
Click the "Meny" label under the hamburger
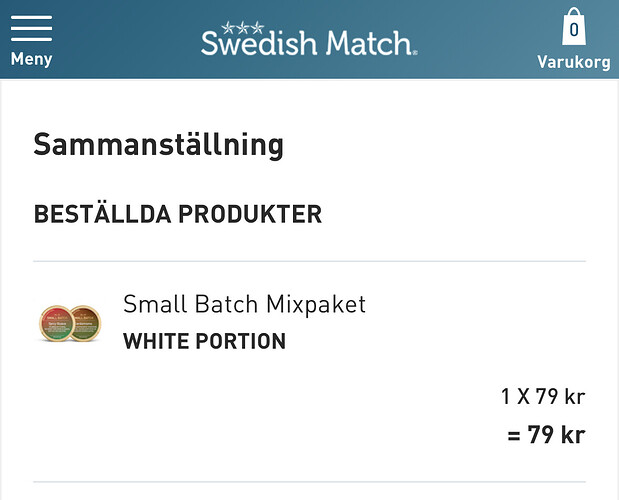[x=31, y=59]
